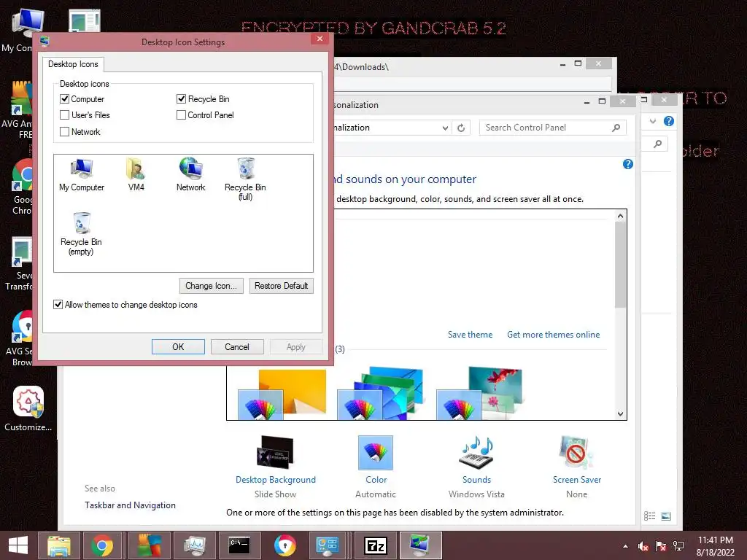Open Help with the blue question mark in Personalization
The height and width of the screenshot is (560, 747).
tap(628, 164)
